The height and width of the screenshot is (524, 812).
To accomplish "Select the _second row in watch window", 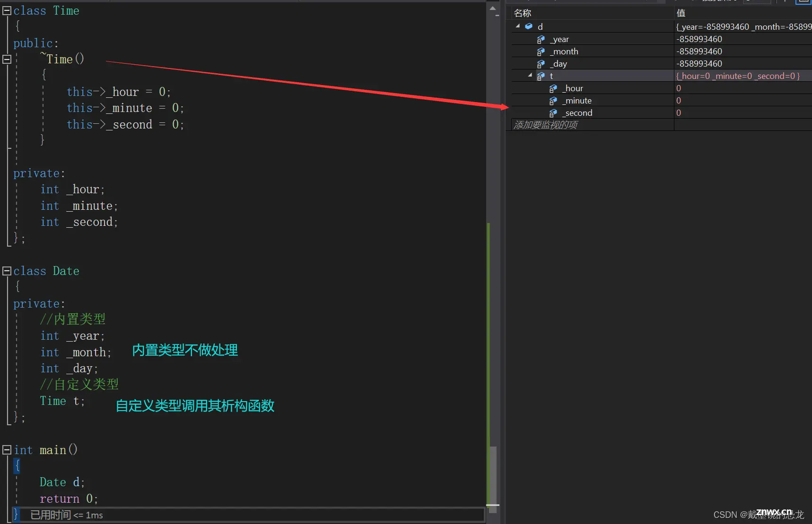I will point(662,113).
